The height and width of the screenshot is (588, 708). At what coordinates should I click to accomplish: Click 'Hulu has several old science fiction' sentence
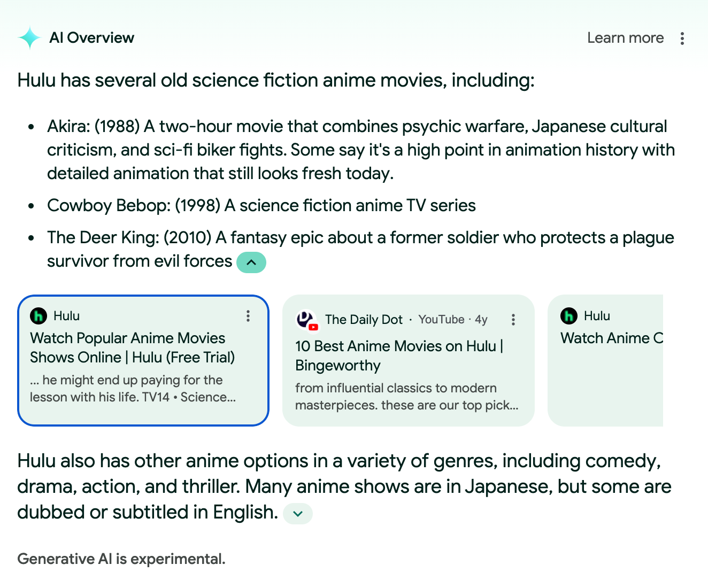(x=276, y=80)
